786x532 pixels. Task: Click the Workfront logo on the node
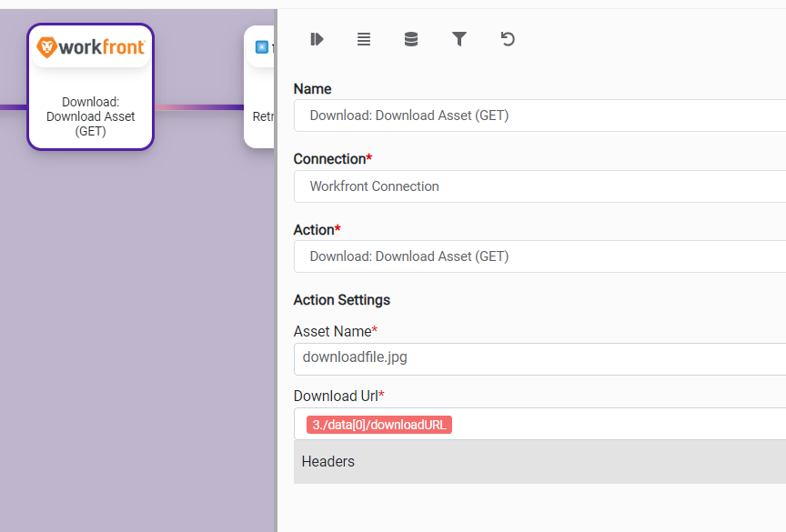click(90, 47)
